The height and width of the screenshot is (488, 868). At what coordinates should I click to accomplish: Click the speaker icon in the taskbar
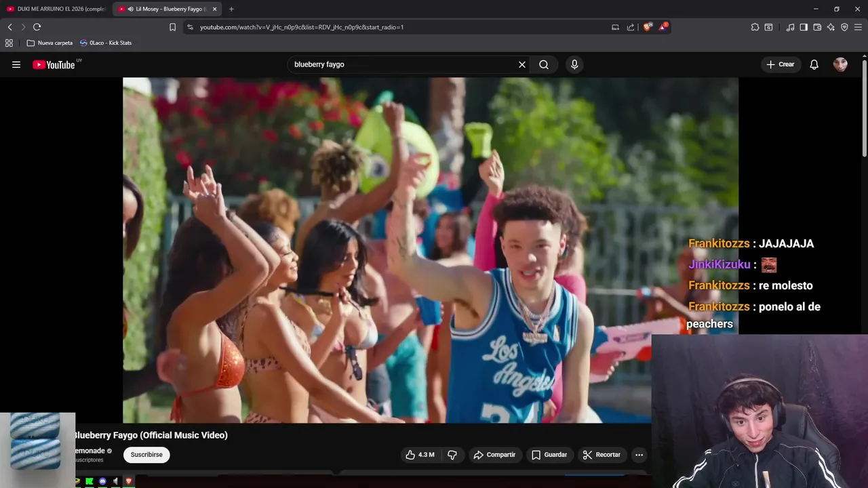(x=115, y=481)
